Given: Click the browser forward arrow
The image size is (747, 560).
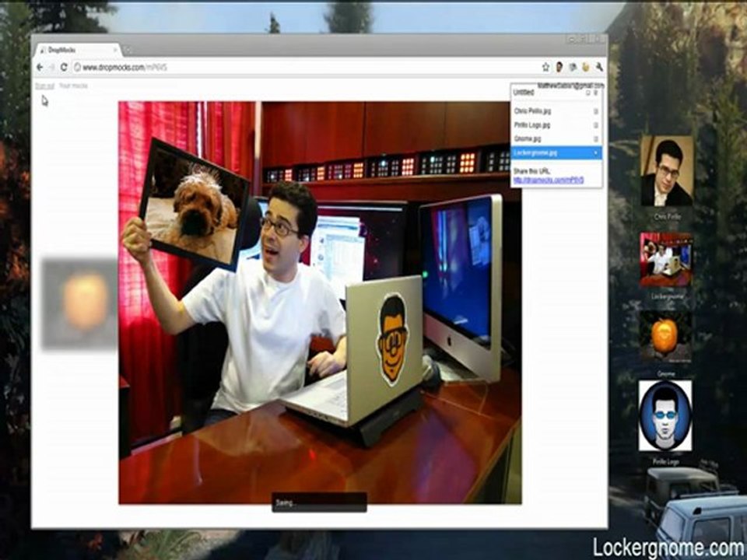Looking at the screenshot, I should 51,68.
